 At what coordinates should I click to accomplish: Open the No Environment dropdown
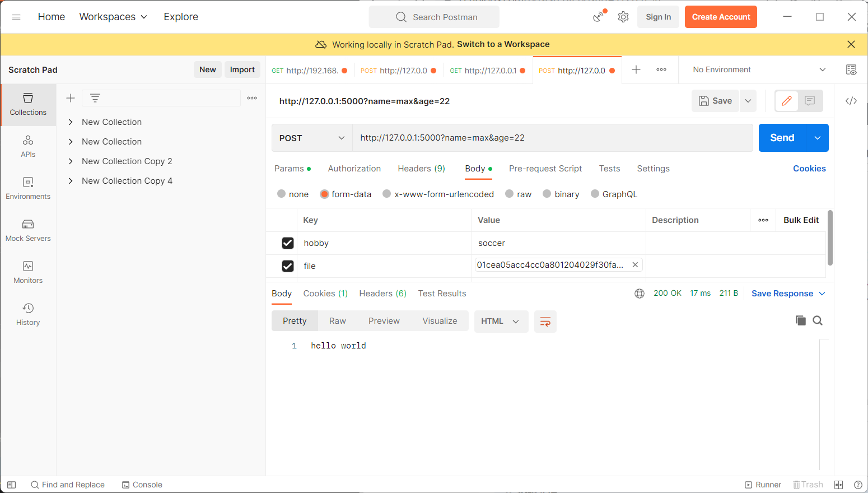[759, 69]
